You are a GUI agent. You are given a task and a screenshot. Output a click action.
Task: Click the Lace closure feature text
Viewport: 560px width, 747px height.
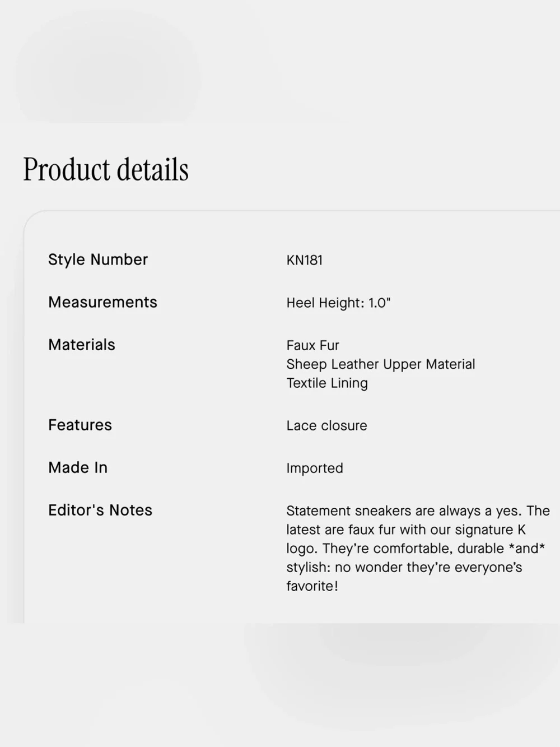click(326, 425)
